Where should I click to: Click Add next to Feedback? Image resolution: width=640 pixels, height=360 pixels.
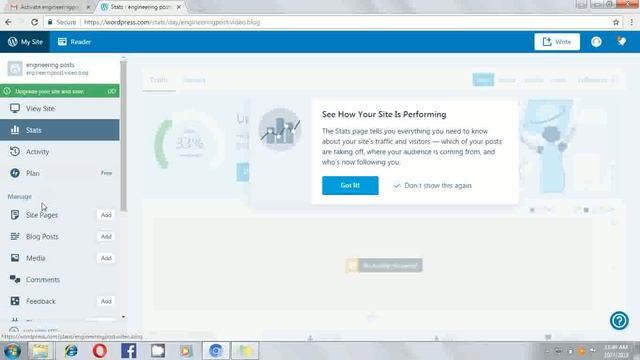click(106, 301)
